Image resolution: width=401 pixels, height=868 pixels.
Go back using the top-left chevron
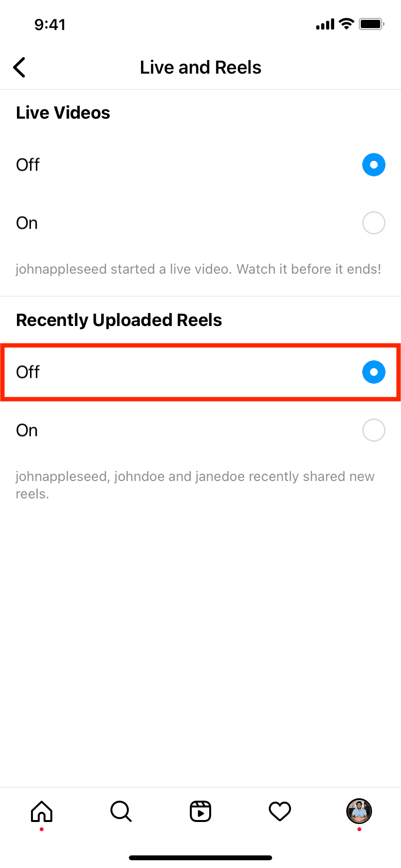click(x=20, y=67)
